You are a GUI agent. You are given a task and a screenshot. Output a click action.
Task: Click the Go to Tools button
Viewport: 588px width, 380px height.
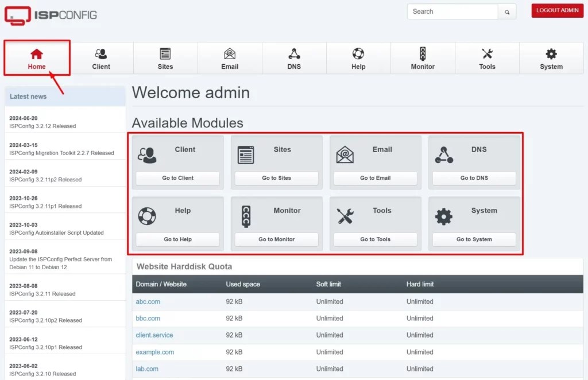[376, 239]
